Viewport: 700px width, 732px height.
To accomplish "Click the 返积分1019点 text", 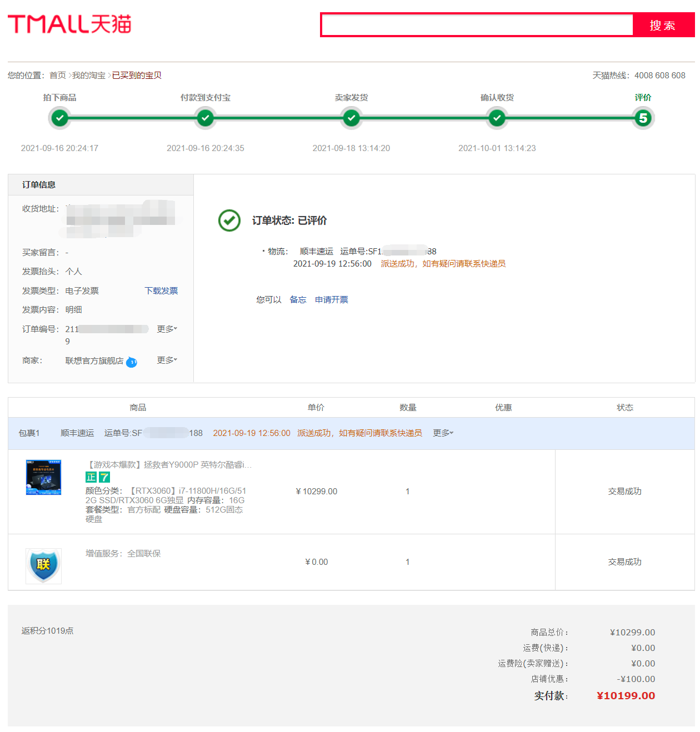I will tap(48, 631).
